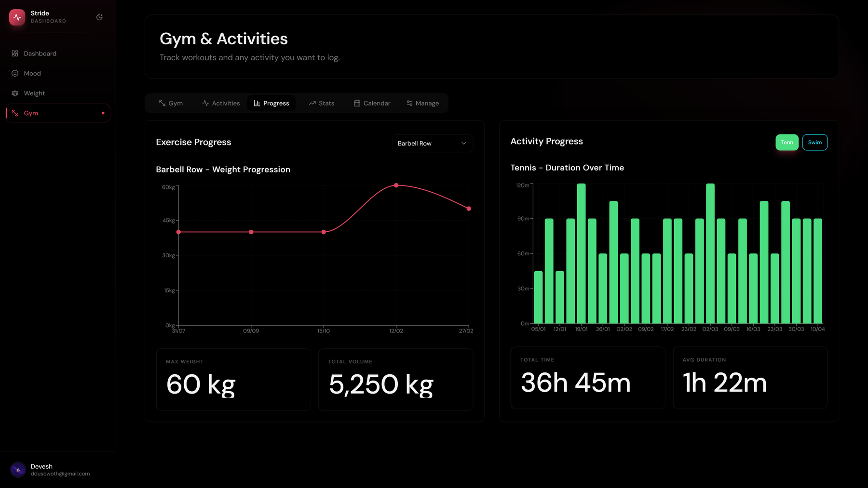Click the Max Weight 60 kg card
The width and height of the screenshot is (868, 488).
pyautogui.click(x=233, y=380)
